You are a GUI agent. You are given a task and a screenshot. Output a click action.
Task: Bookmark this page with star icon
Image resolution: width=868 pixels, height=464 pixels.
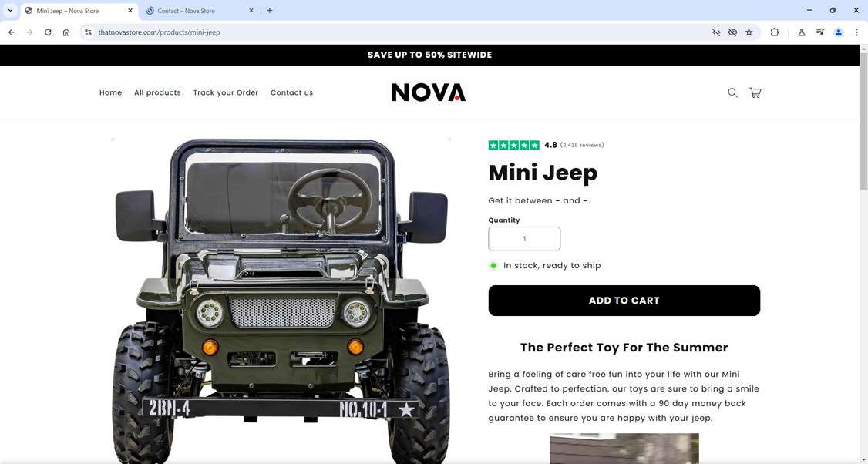749,32
